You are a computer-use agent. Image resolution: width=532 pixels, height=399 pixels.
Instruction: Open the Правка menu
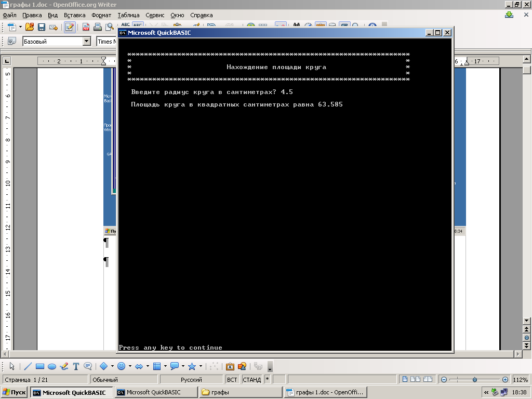click(32, 15)
